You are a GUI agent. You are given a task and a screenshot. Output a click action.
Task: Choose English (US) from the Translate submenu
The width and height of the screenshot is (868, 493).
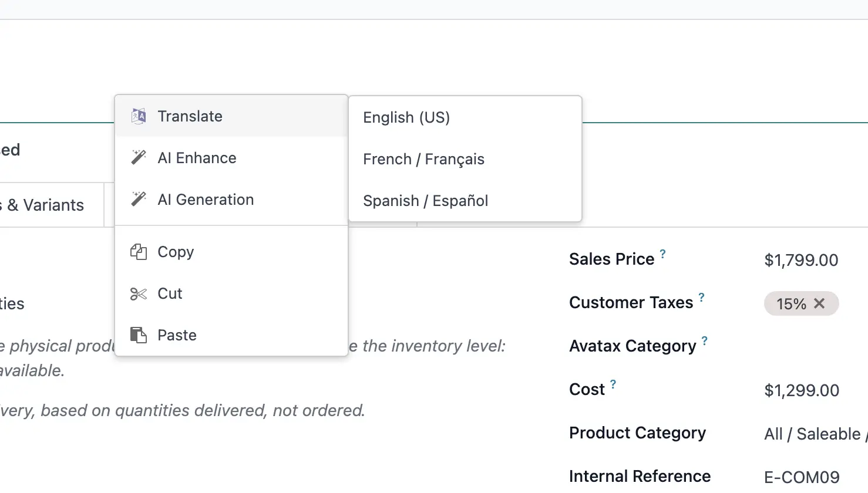(x=406, y=117)
